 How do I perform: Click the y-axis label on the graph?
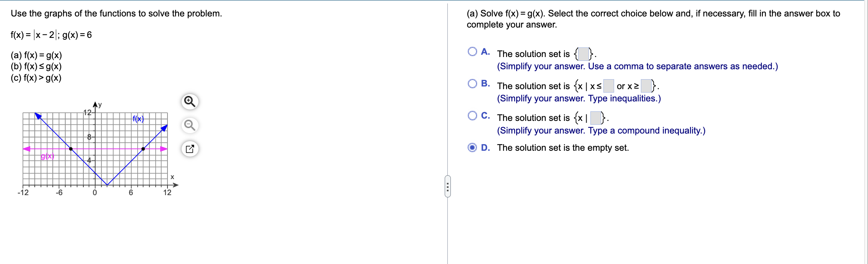(x=99, y=104)
